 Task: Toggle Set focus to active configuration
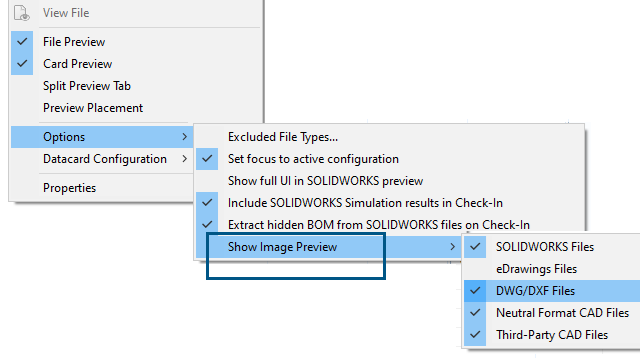click(x=390, y=159)
